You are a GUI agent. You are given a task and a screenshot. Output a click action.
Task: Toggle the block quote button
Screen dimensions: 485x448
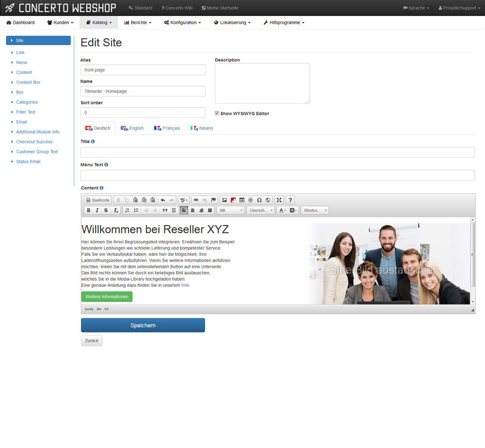[165, 210]
